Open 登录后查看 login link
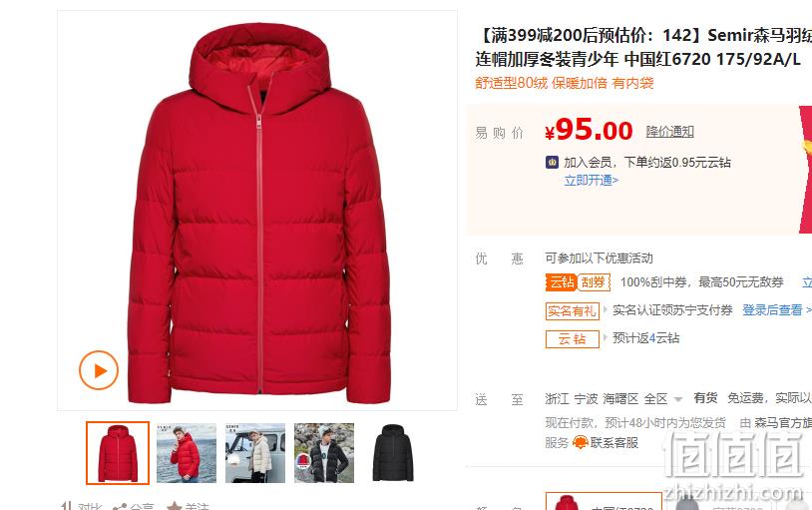Viewport: 812px width, 510px height. pos(772,310)
